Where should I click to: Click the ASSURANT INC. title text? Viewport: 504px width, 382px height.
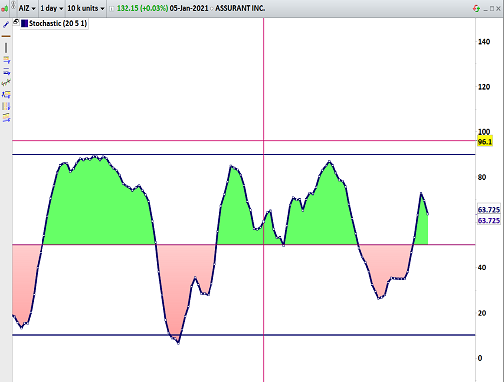point(240,8)
